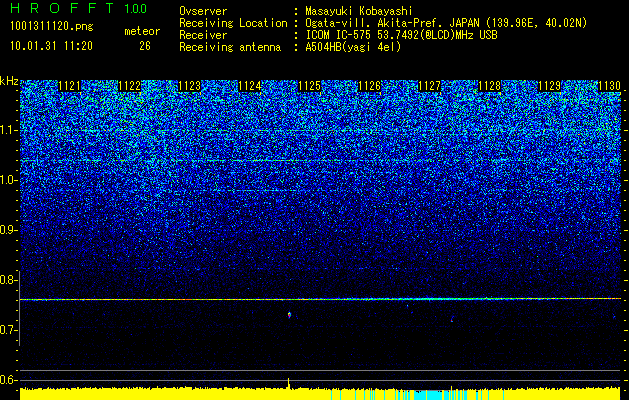Click the Ogata-vill. Akita-Pref. JAPAN location text

click(446, 23)
